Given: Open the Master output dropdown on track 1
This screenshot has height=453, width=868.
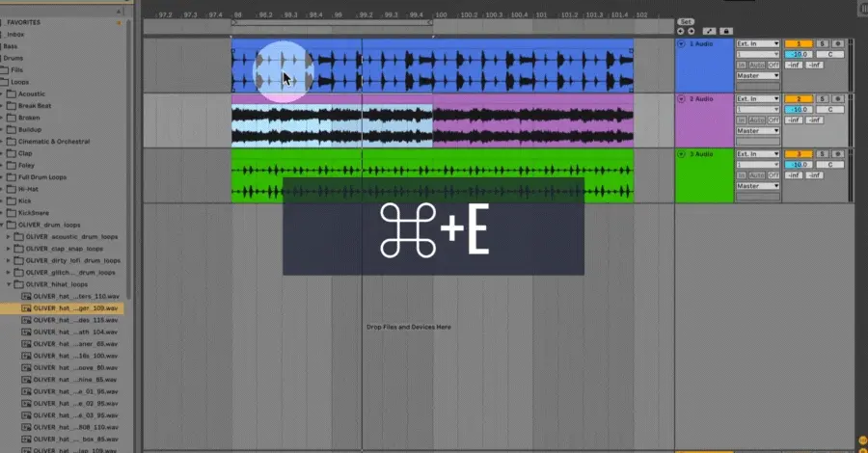Looking at the screenshot, I should point(757,76).
